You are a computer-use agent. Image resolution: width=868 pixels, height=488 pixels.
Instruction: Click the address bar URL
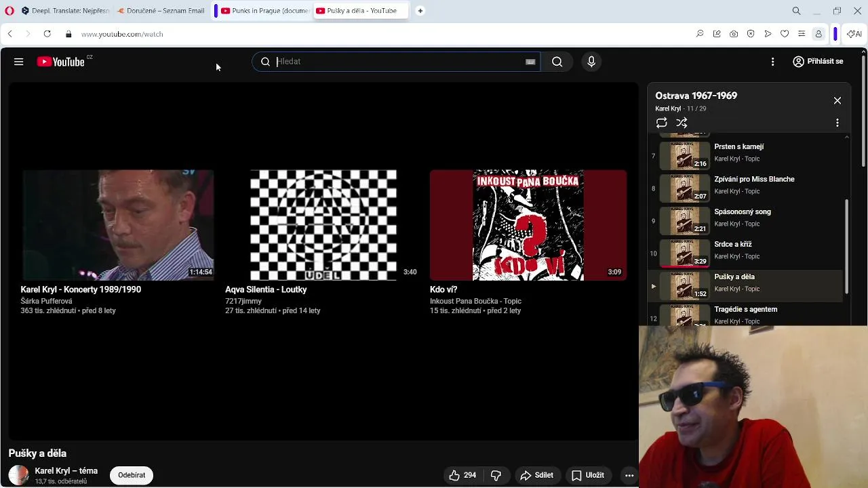(122, 34)
